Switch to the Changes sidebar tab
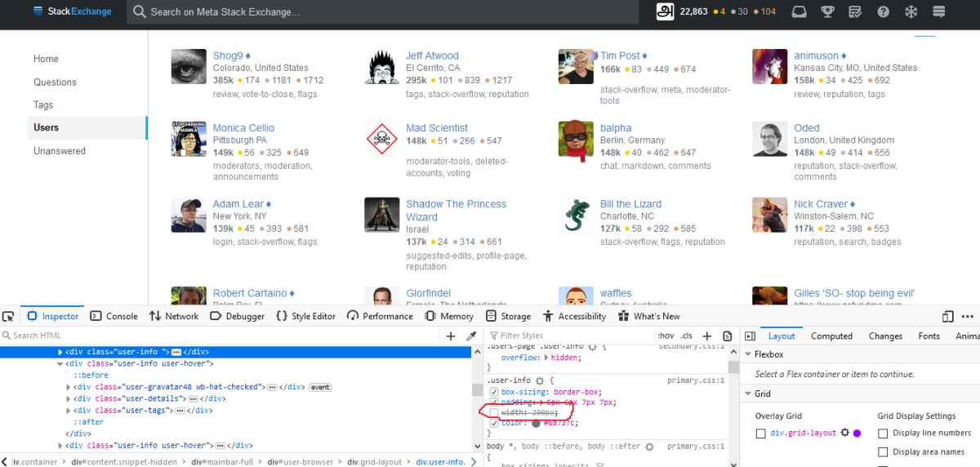 885,336
